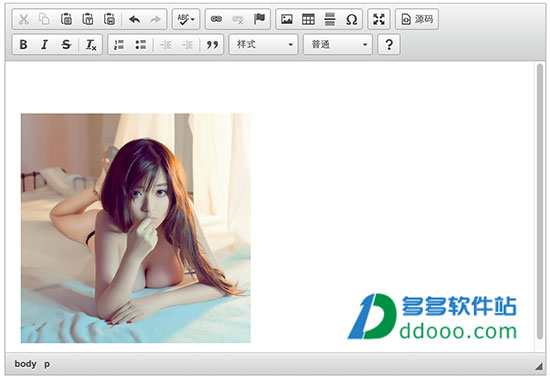The width and height of the screenshot is (550, 380).
Task: Click Paste as plain text icon
Action: point(88,19)
